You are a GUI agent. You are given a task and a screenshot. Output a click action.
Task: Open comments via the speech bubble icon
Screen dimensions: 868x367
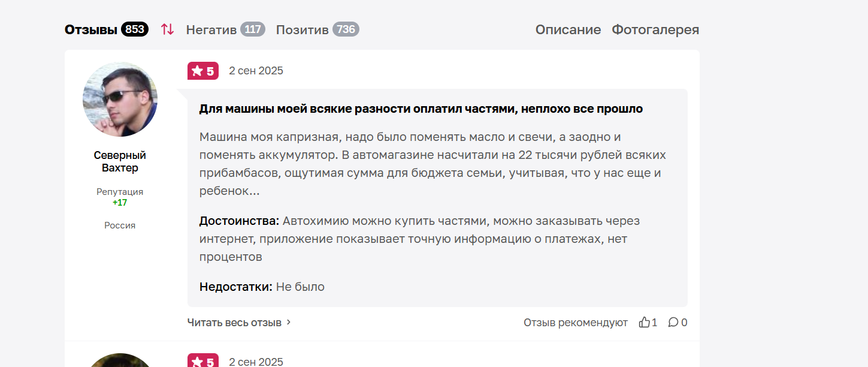coord(673,322)
